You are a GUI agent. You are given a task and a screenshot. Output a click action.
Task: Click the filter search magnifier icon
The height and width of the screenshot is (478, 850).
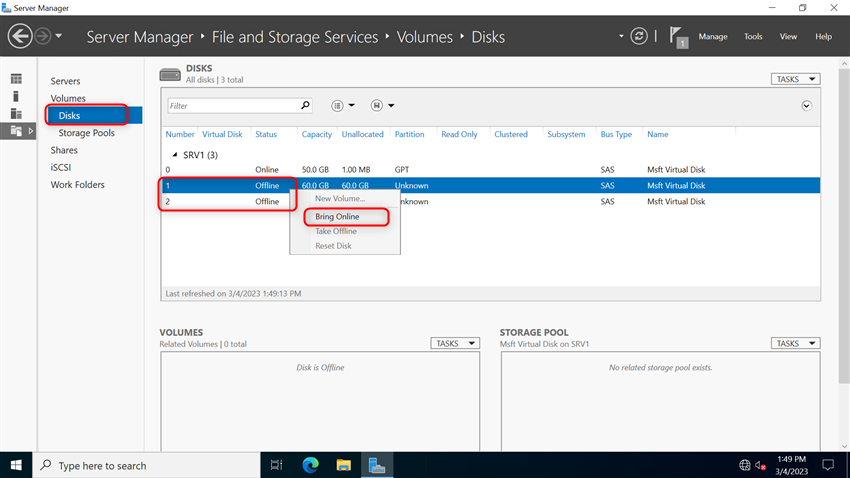[x=305, y=105]
